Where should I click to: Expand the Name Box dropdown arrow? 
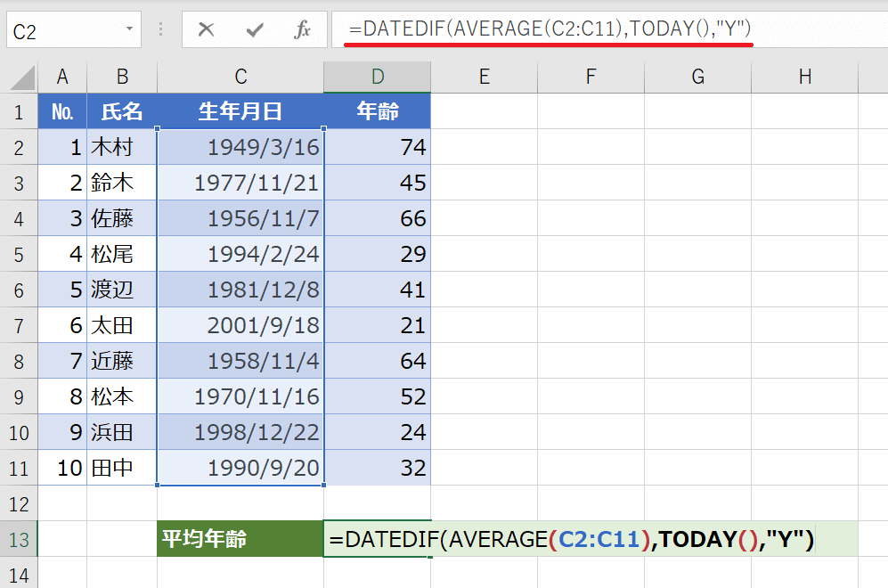click(129, 30)
